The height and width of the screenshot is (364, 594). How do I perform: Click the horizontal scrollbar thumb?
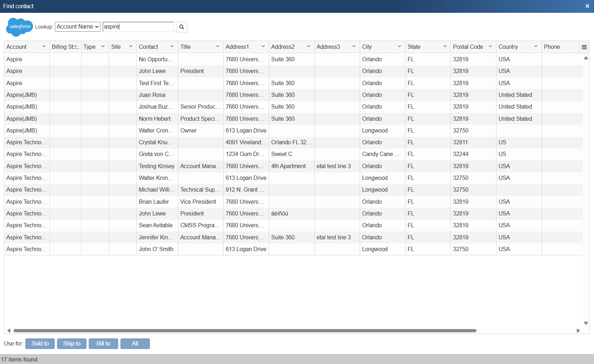(x=245, y=331)
